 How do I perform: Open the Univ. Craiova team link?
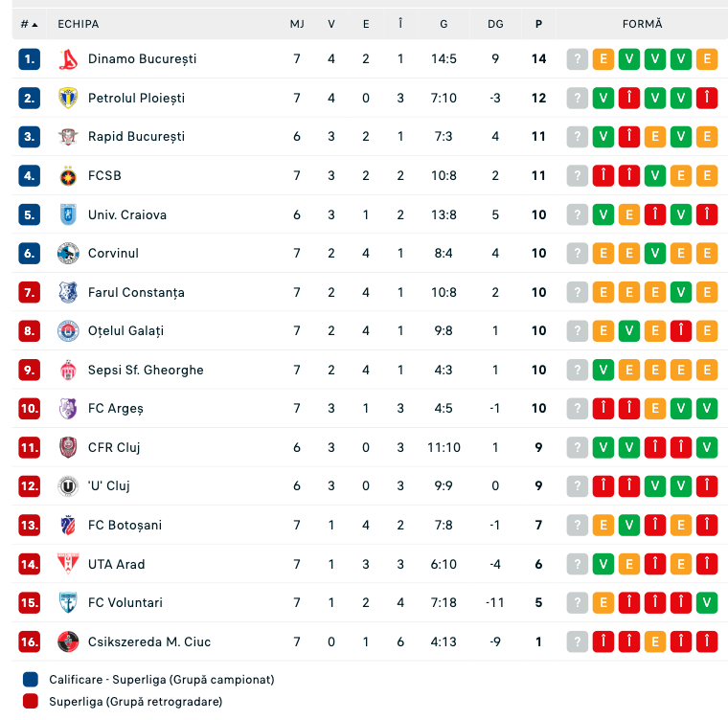click(x=127, y=214)
